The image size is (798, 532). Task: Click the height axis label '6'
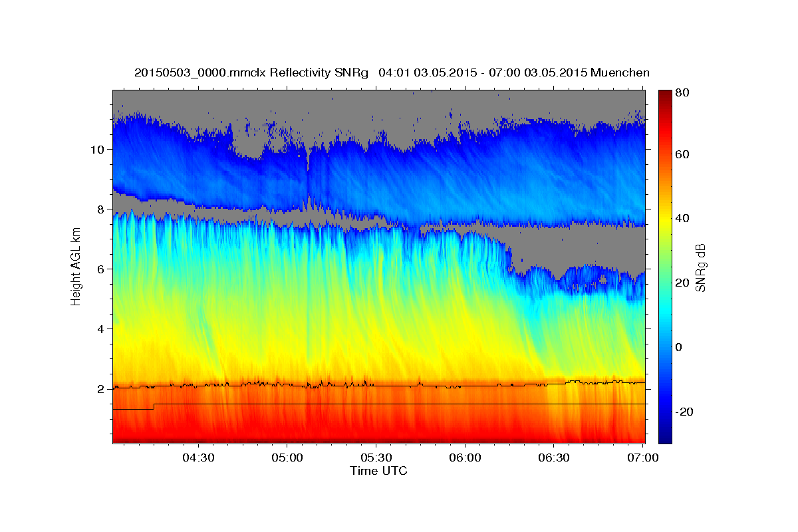(x=100, y=269)
